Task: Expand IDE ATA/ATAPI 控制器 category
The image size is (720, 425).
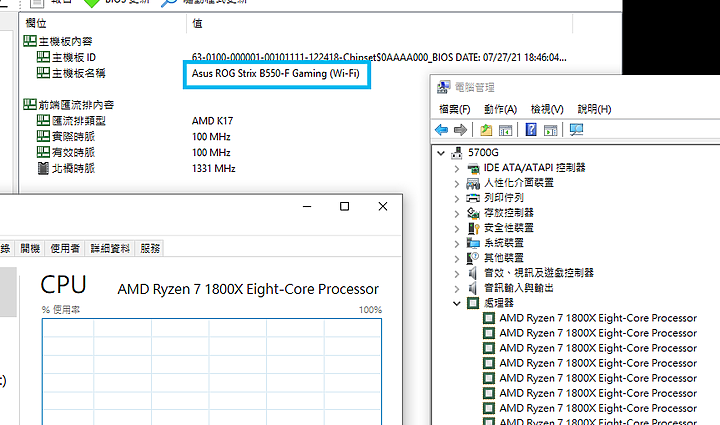Action: [456, 168]
